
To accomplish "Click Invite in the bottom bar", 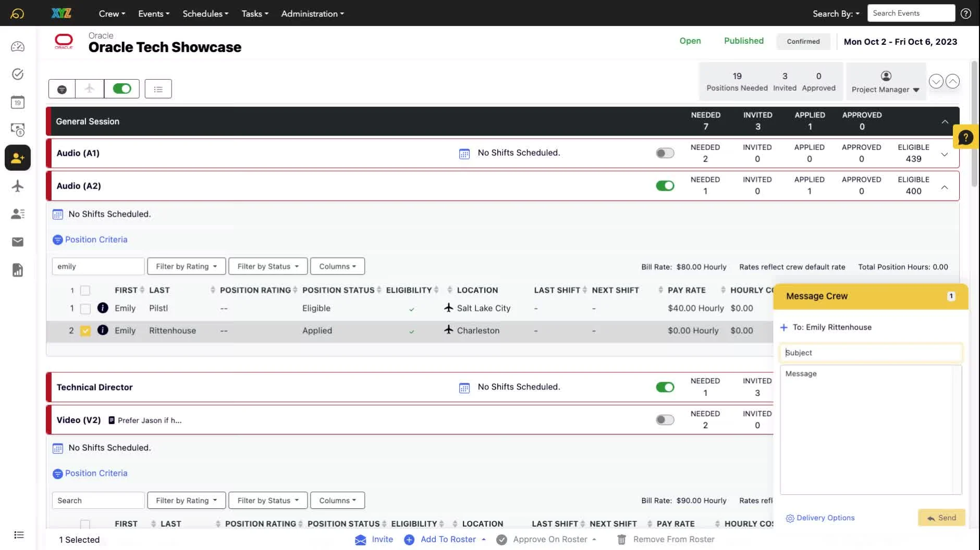I will click(x=374, y=540).
